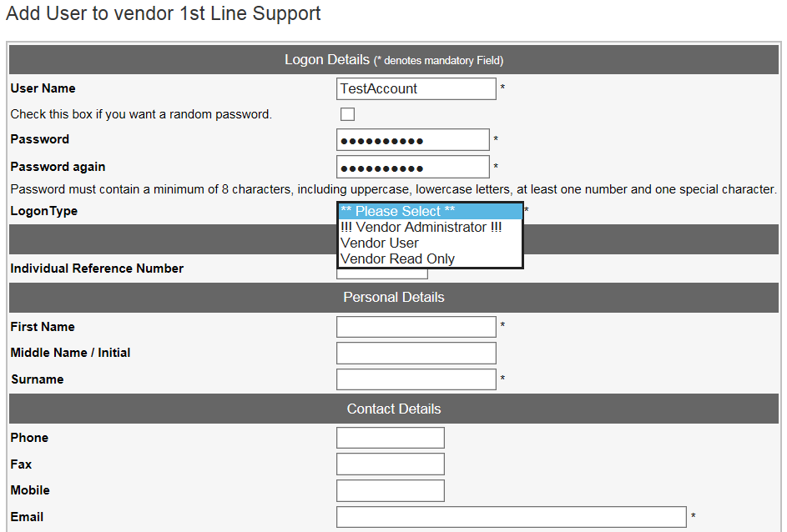The height and width of the screenshot is (532, 787).
Task: Focus the Password field
Action: (412, 140)
